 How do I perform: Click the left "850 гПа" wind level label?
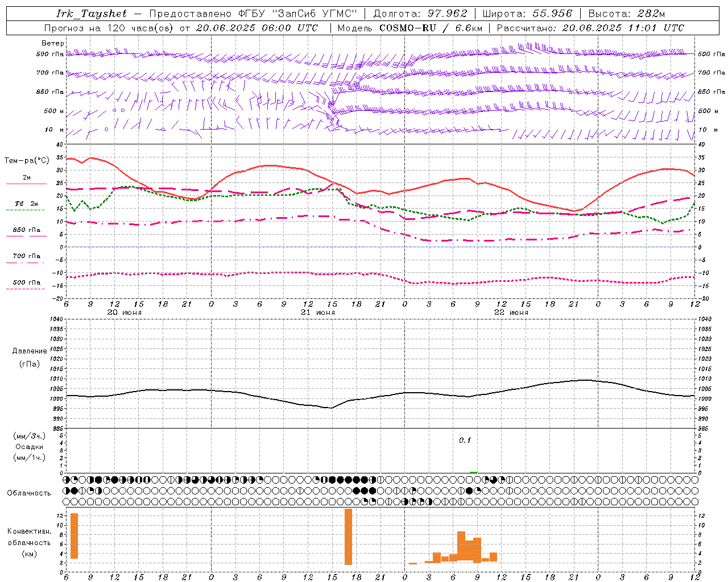50,92
